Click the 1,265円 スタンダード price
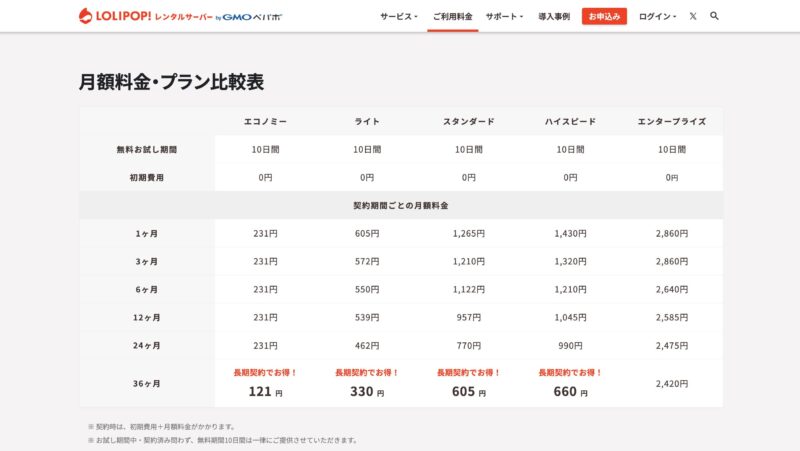Image resolution: width=800 pixels, height=451 pixels. [468, 234]
